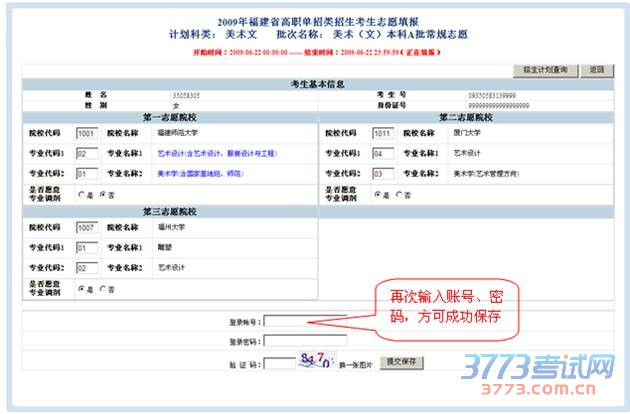The height and width of the screenshot is (414, 630).
Task: Click third choice major code 1 field
Action: tap(85, 247)
